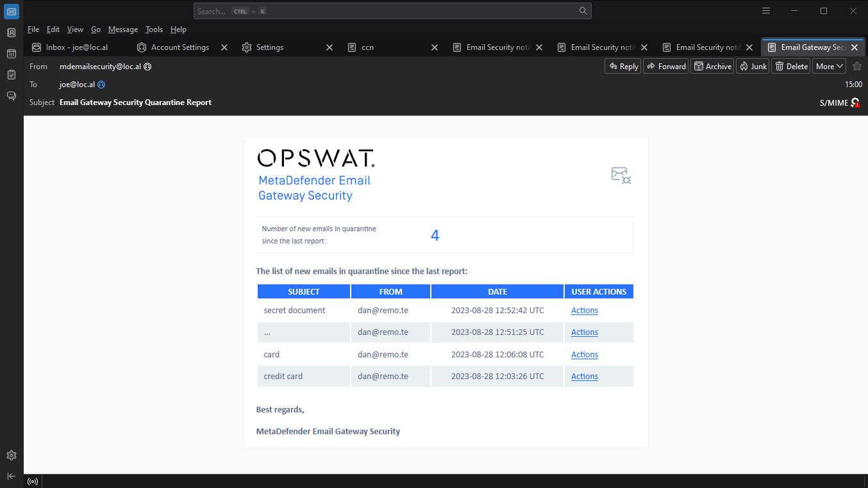Star this message
Viewport: 868px width, 488px height.
(x=857, y=66)
